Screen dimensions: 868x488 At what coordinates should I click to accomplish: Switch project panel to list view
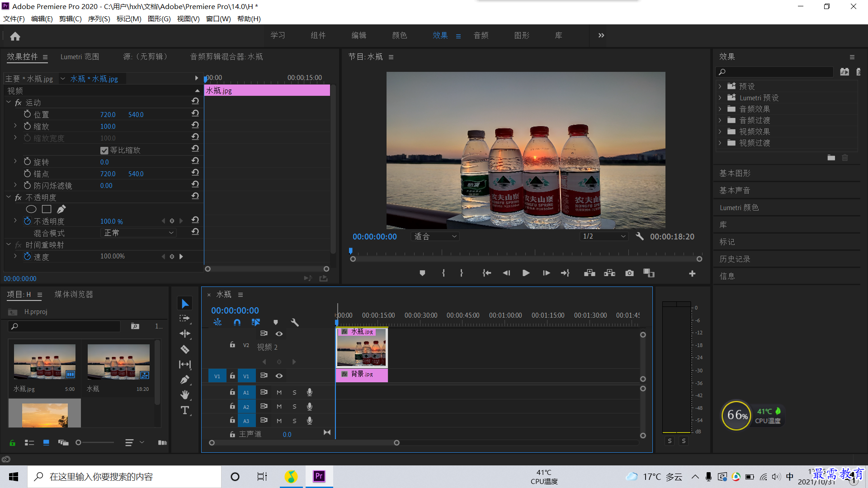coord(29,443)
